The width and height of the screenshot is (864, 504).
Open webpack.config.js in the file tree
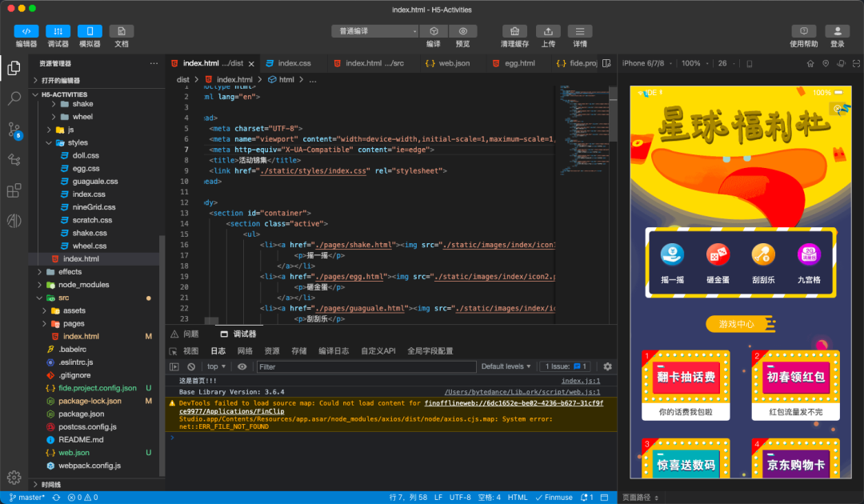(90, 466)
